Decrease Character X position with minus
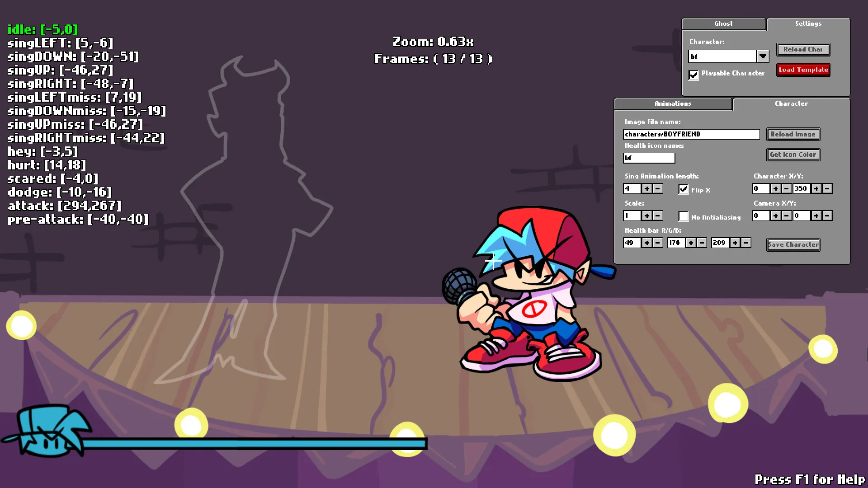This screenshot has height=488, width=868. (x=787, y=189)
